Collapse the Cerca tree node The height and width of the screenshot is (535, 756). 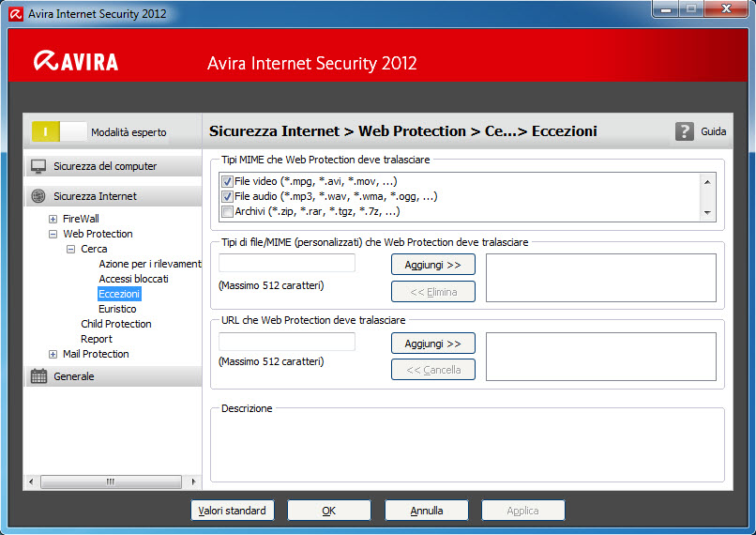[71, 249]
